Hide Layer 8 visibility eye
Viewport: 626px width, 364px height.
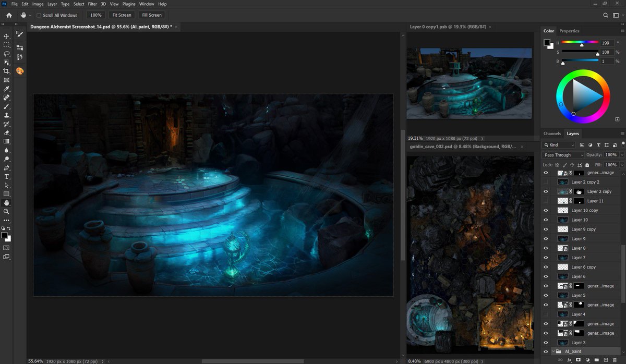click(x=546, y=248)
